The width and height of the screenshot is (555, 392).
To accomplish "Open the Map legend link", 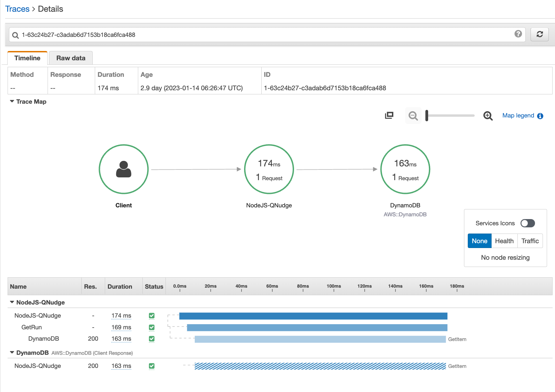I will click(x=518, y=116).
